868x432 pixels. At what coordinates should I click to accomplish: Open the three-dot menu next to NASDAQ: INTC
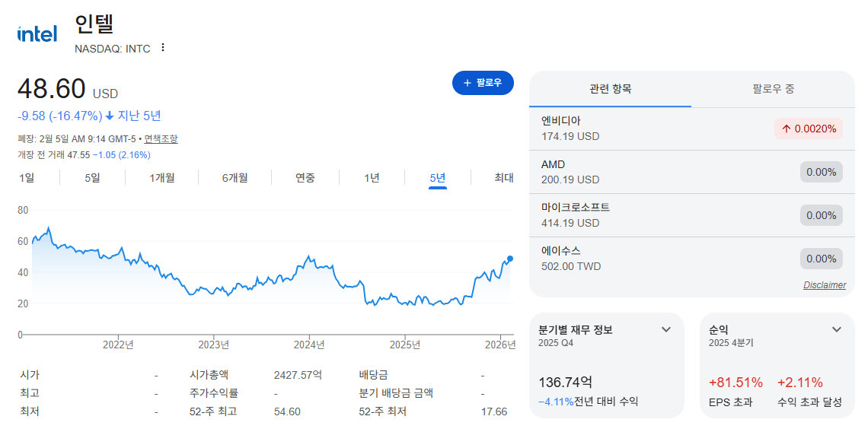pos(163,48)
